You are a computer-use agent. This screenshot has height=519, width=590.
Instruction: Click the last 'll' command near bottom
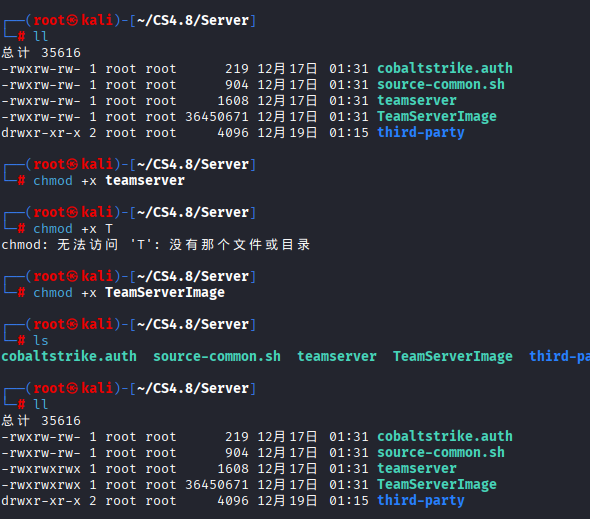[41, 405]
